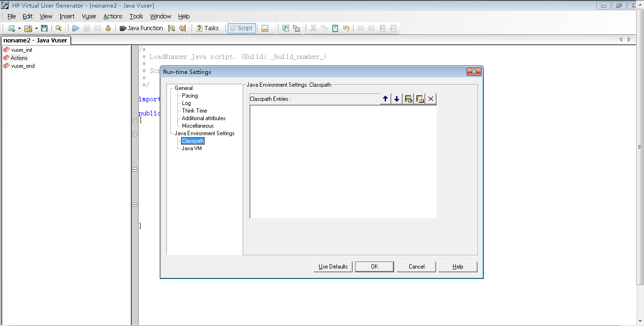The image size is (644, 326).
Task: Click the Cut scissors icon
Action: (x=314, y=28)
